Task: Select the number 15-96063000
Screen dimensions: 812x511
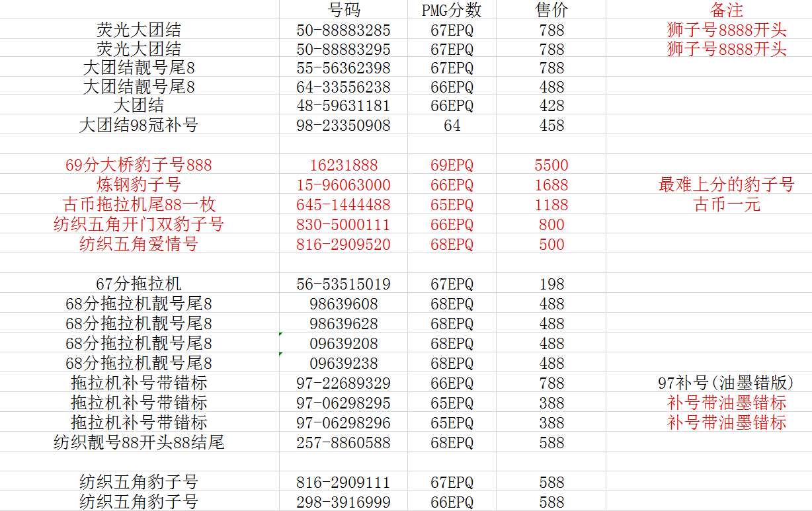Action: pyautogui.click(x=343, y=184)
